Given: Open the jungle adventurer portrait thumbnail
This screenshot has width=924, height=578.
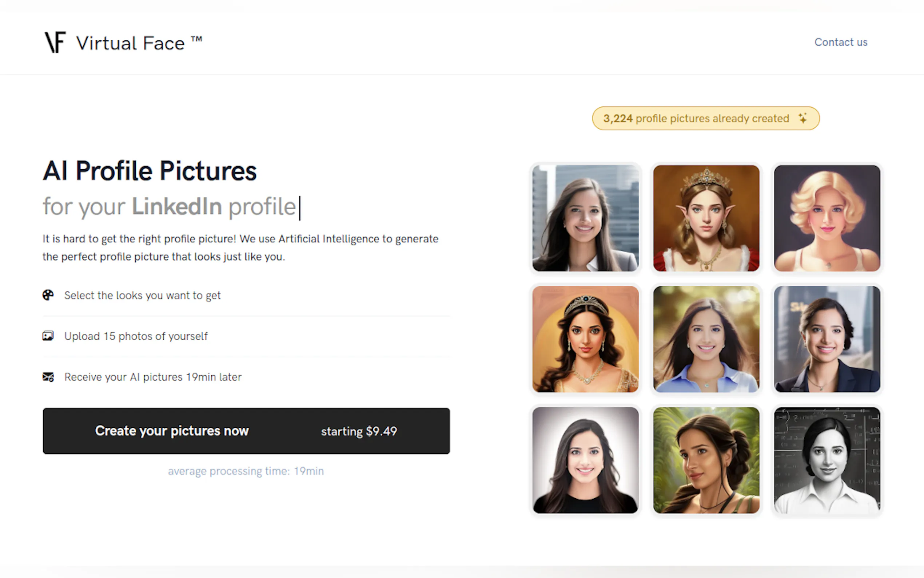Looking at the screenshot, I should (x=706, y=460).
